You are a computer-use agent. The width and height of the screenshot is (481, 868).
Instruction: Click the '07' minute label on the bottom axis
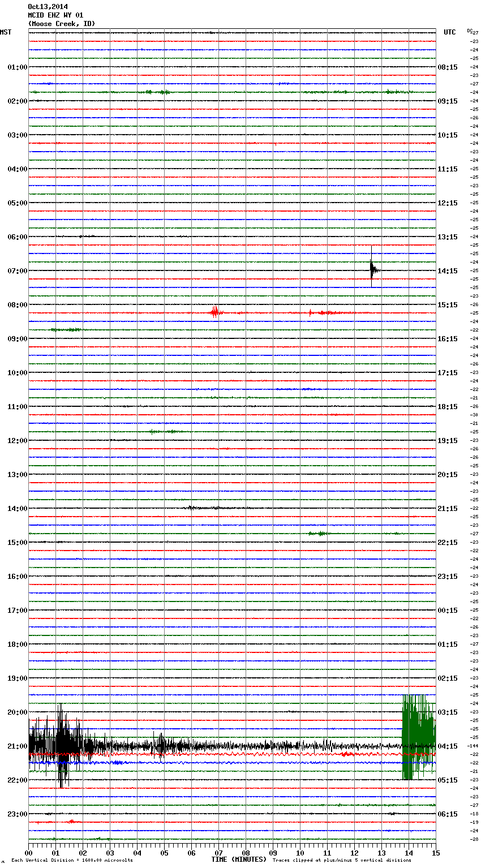218,852
